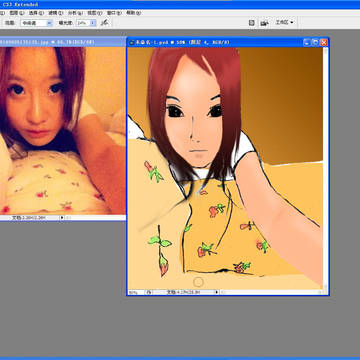This screenshot has height=360, width=360.
Task: Open the 滤镜(T) Filter menu
Action: pos(55,13)
